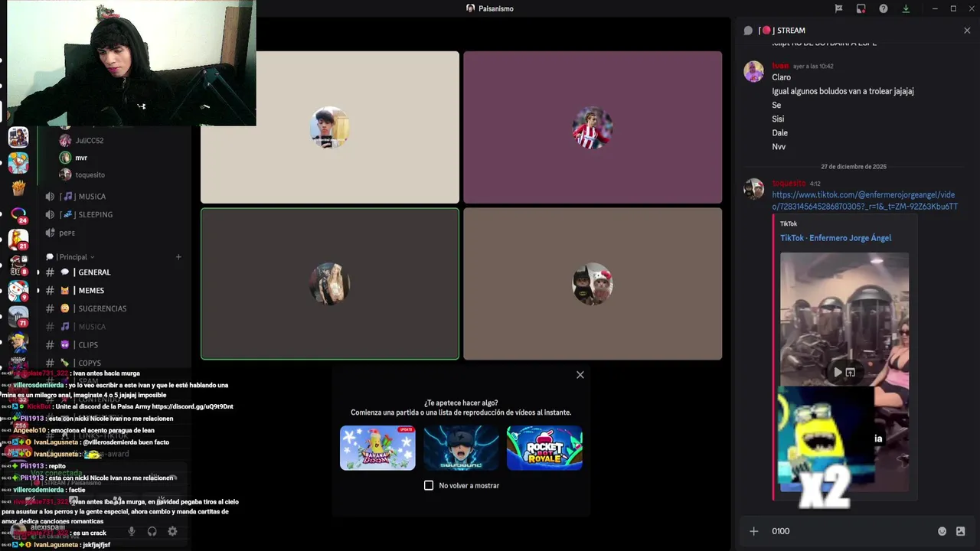The image size is (980, 551).
Task: Open the GENERAL text channel
Action: [113, 272]
